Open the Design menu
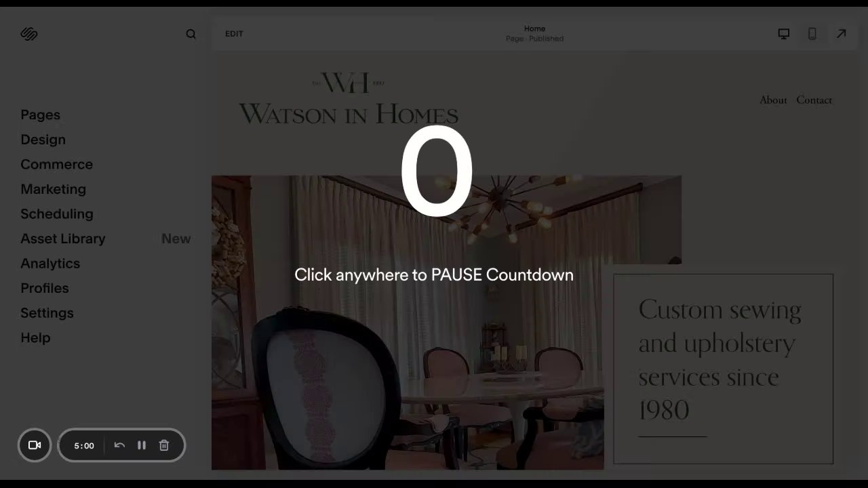The image size is (868, 488). [x=43, y=140]
